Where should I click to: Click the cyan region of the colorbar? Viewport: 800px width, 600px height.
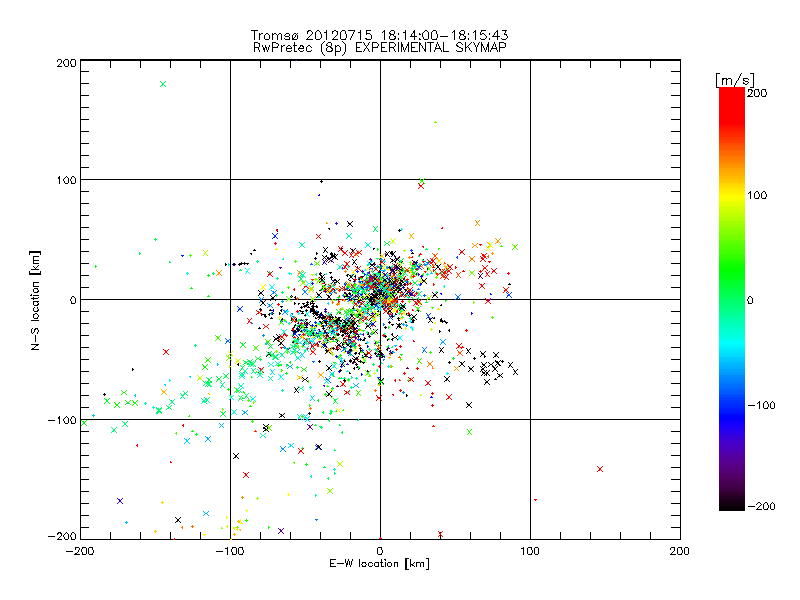pos(732,346)
